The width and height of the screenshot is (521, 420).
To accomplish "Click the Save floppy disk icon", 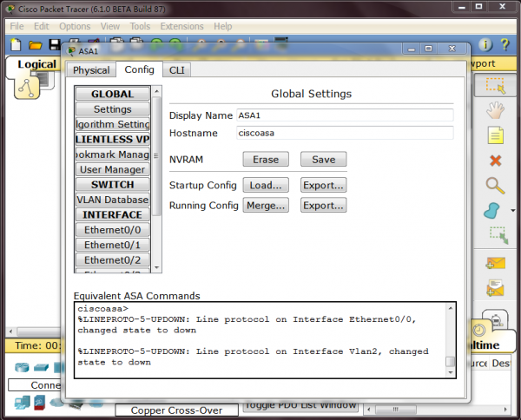I will (55, 45).
